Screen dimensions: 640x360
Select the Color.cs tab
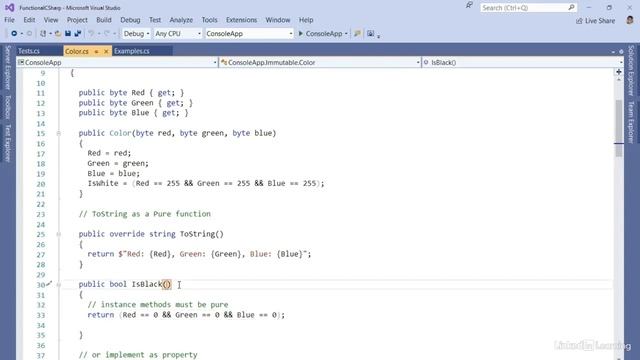point(77,51)
